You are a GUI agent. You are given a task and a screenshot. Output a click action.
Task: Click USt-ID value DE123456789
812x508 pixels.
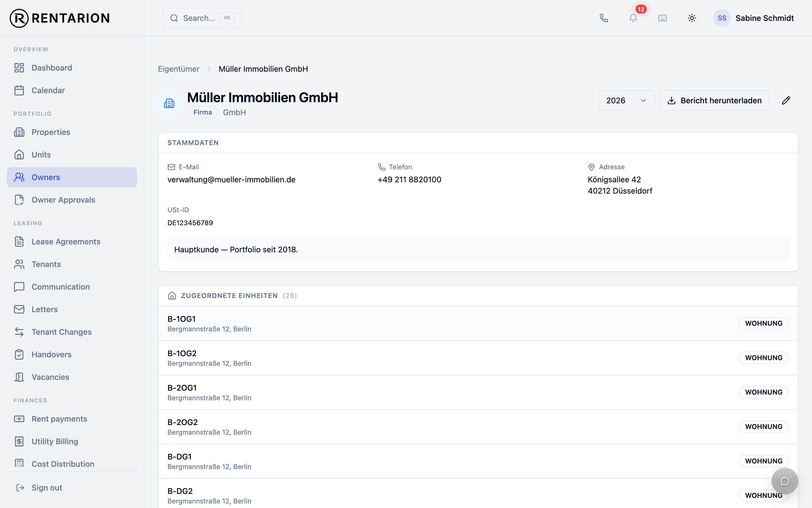190,223
